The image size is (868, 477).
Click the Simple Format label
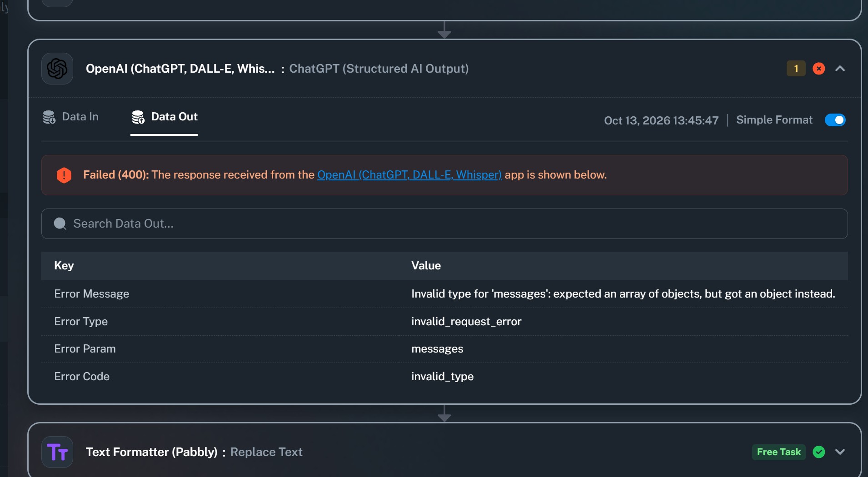pos(774,120)
